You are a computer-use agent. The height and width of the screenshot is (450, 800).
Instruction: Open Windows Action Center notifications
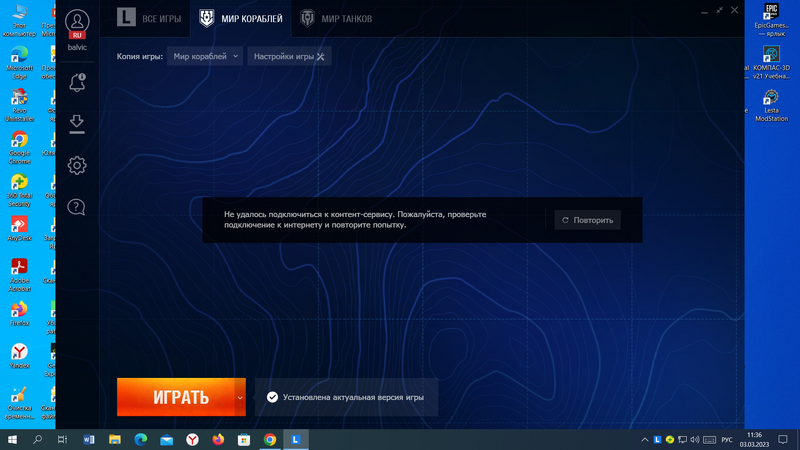click(x=783, y=439)
